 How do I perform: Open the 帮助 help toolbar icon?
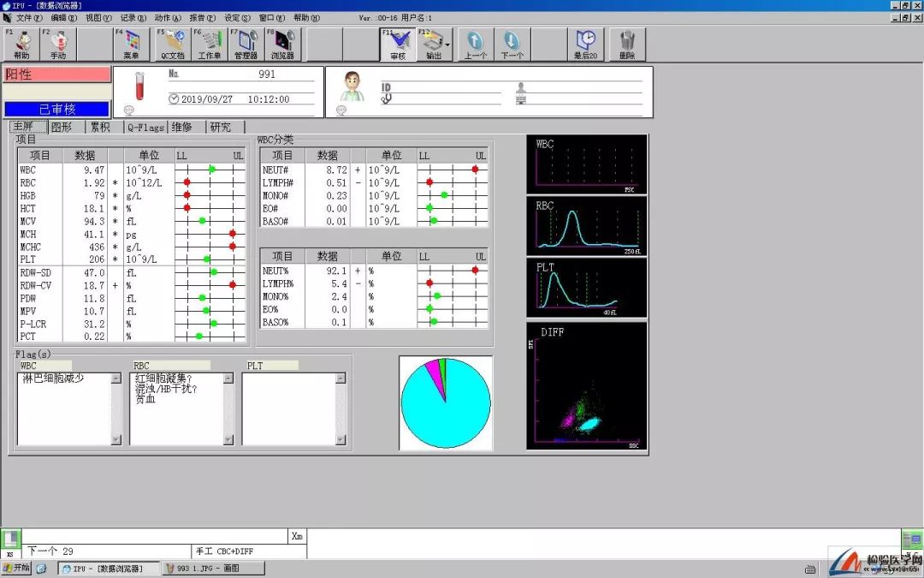(x=21, y=45)
